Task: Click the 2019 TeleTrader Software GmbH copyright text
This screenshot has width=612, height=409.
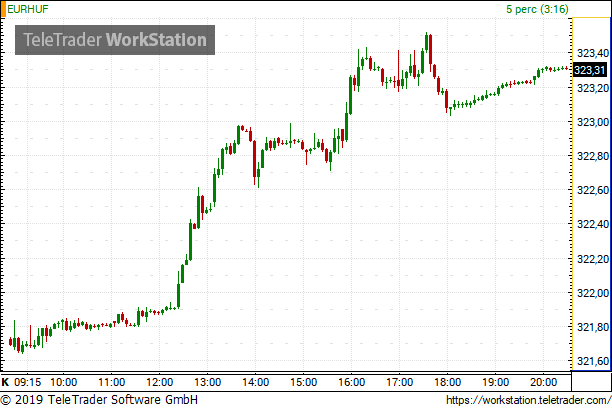Action: (99, 400)
